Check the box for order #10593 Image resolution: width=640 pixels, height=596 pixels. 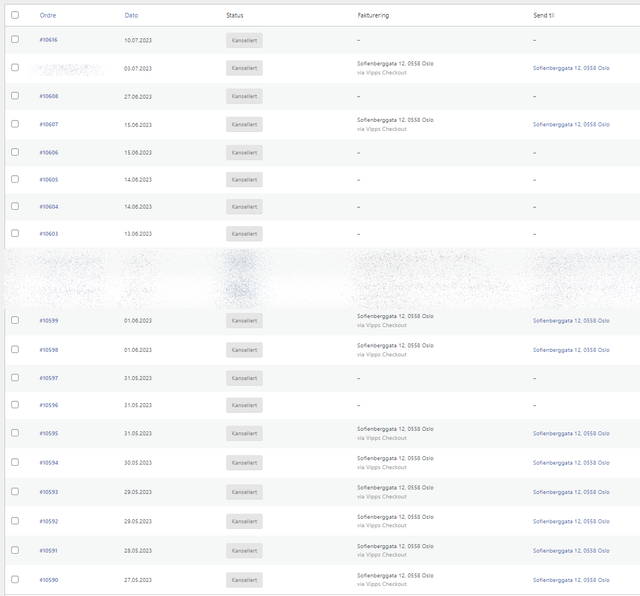pos(15,491)
